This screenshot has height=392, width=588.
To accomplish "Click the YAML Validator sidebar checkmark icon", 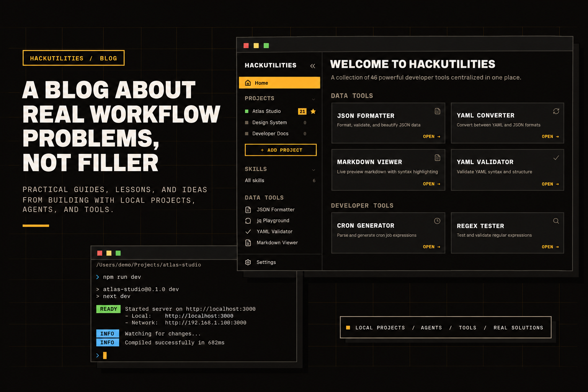I will point(248,232).
